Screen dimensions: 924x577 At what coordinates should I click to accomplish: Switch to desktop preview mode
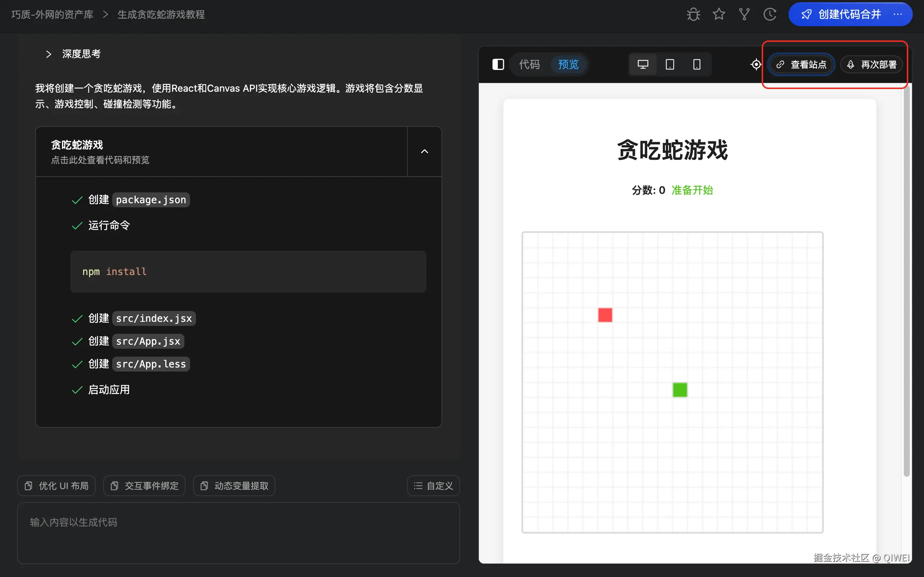(643, 64)
